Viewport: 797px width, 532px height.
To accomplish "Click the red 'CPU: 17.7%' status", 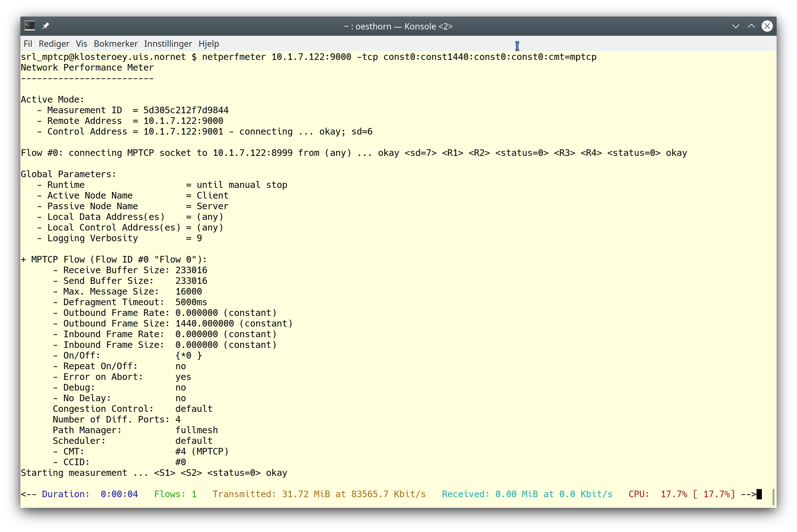I will coord(682,494).
